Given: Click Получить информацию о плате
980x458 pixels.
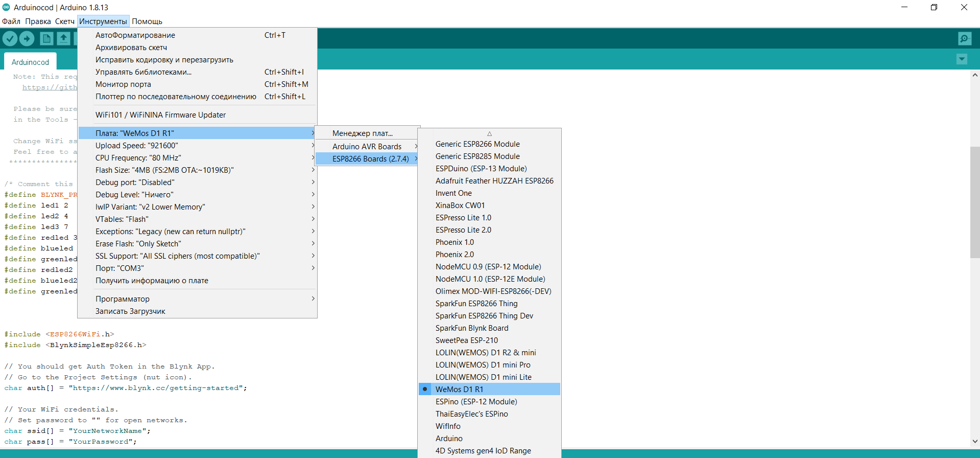Looking at the screenshot, I should coord(197,281).
